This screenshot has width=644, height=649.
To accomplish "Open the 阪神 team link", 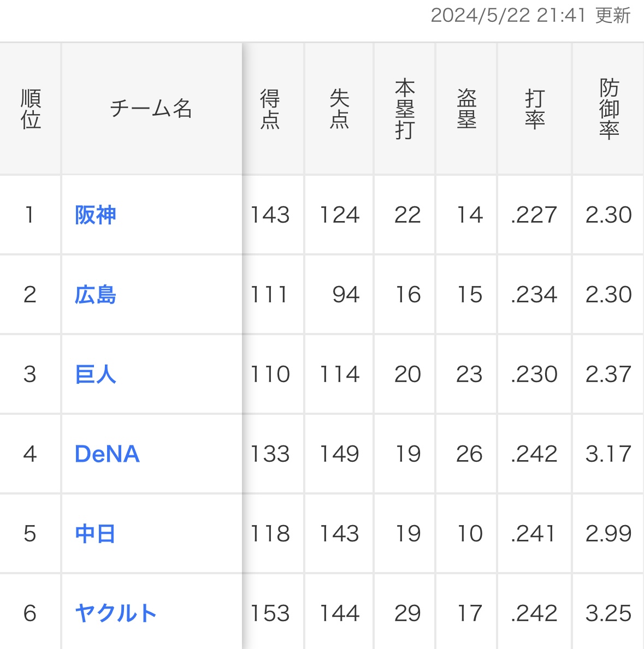I will click(96, 215).
